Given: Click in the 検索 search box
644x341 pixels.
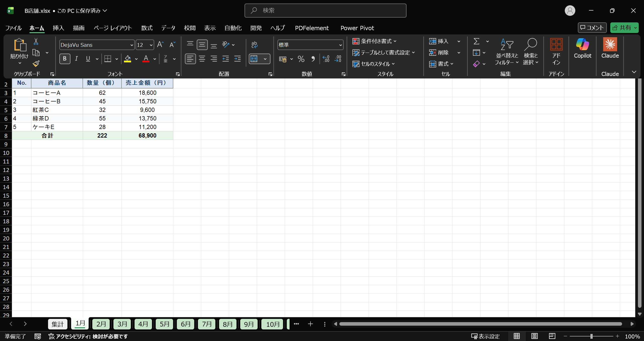Looking at the screenshot, I should point(325,11).
